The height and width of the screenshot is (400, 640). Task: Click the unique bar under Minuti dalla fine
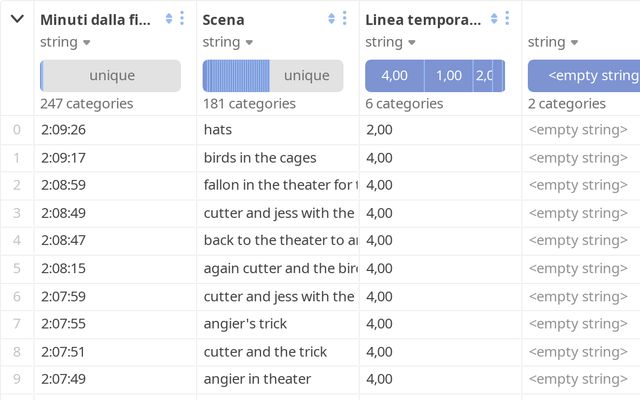tap(112, 76)
